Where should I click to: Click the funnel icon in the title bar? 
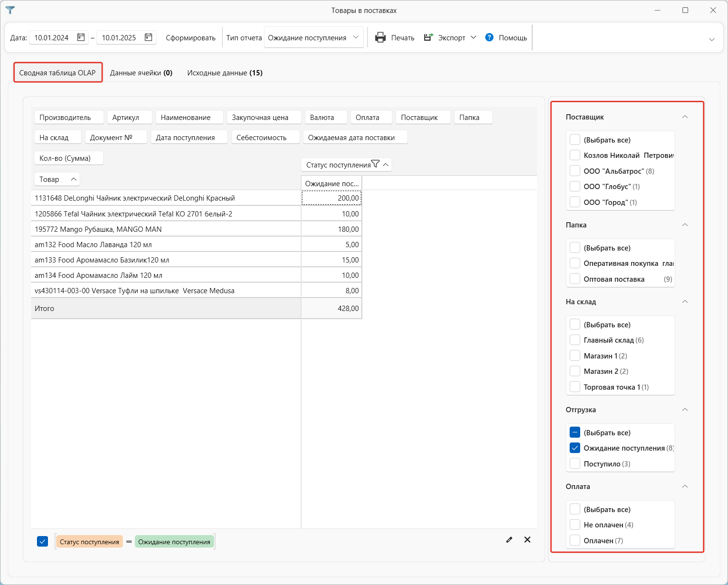click(x=10, y=10)
